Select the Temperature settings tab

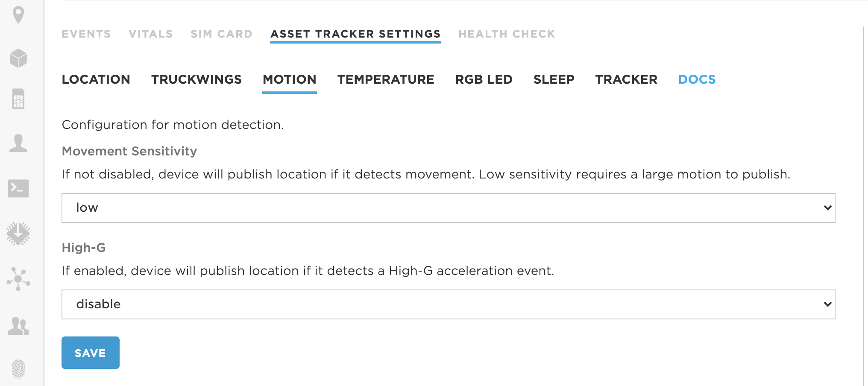(386, 79)
